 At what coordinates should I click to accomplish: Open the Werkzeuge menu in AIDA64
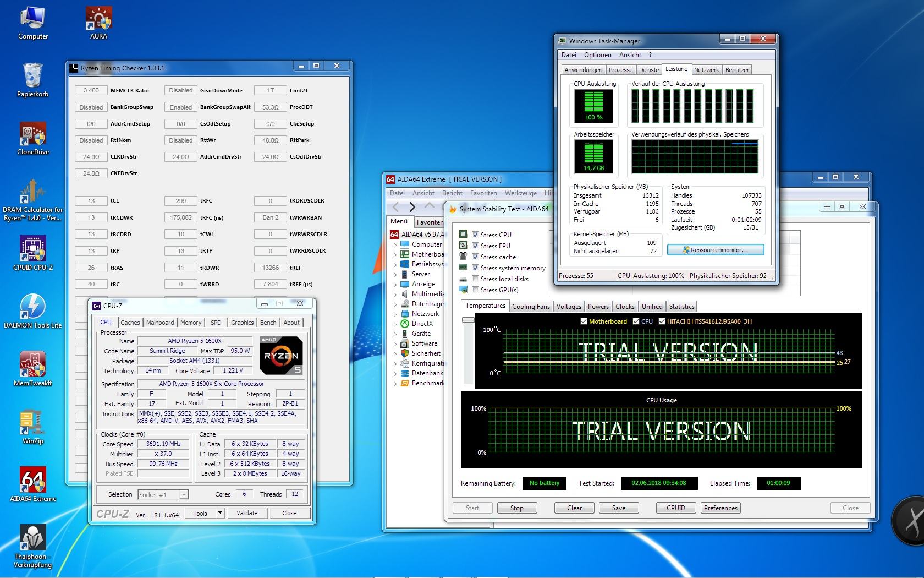(x=520, y=193)
